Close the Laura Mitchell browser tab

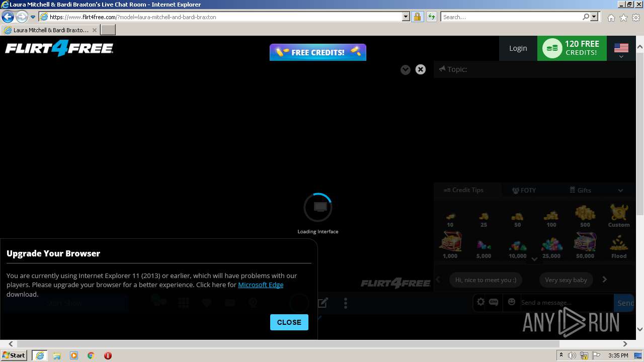pyautogui.click(x=94, y=30)
